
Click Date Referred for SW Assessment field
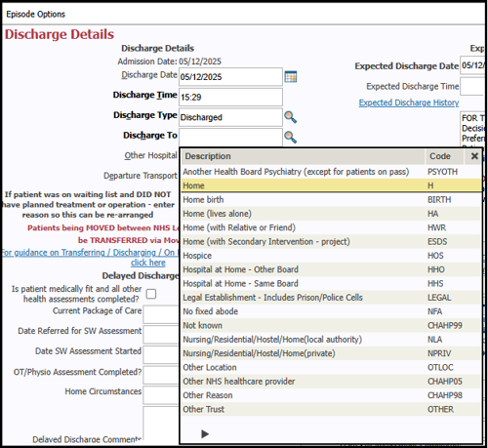[161, 335]
